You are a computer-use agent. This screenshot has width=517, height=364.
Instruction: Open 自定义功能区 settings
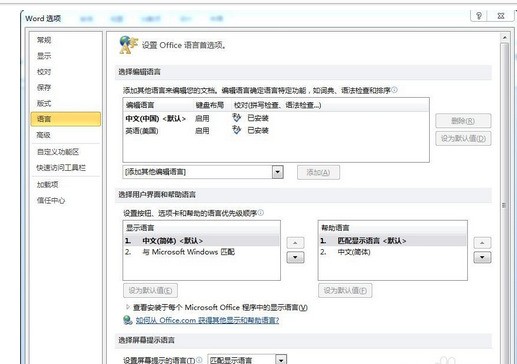[x=58, y=152]
